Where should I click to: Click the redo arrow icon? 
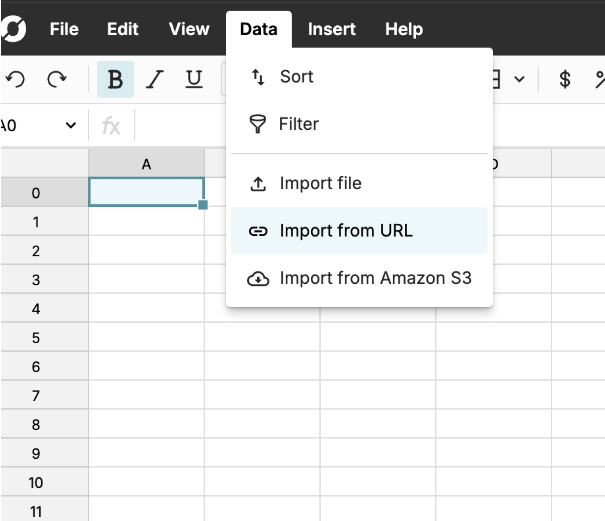(57, 80)
